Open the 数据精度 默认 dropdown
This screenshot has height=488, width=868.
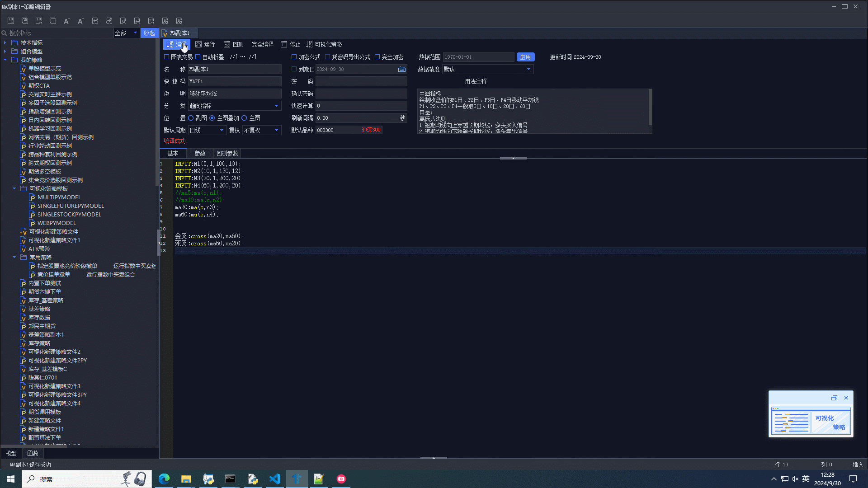[x=488, y=69]
